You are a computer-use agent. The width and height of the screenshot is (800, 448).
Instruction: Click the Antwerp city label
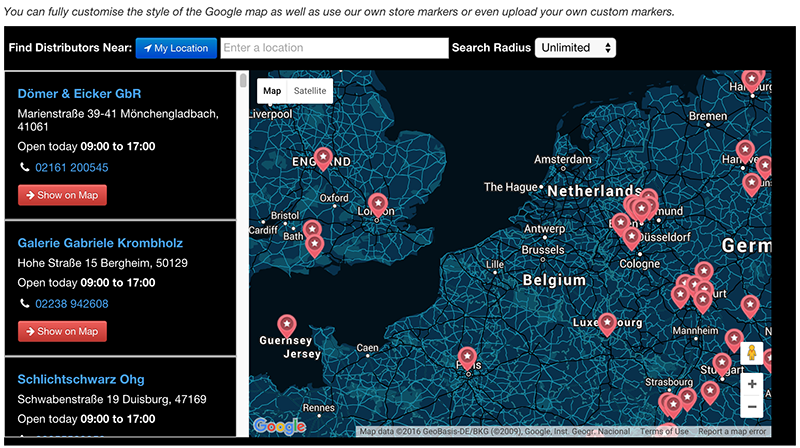544,229
